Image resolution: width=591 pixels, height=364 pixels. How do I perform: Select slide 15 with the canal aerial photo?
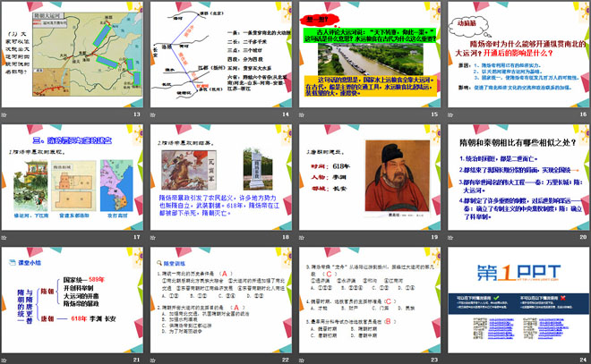coord(370,55)
